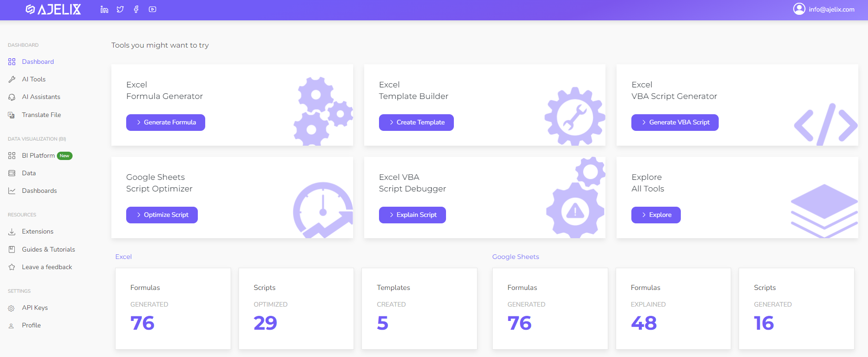Click Scripts Generated 16 stat card

[x=796, y=308]
